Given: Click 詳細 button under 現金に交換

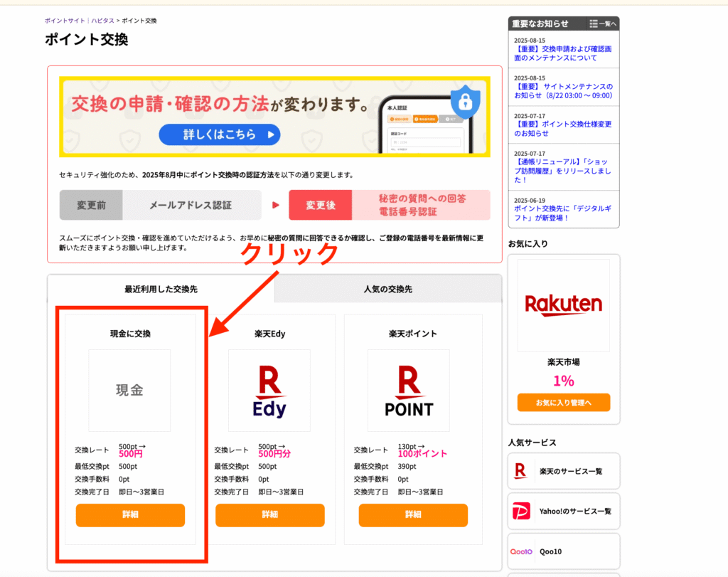Looking at the screenshot, I should (131, 515).
